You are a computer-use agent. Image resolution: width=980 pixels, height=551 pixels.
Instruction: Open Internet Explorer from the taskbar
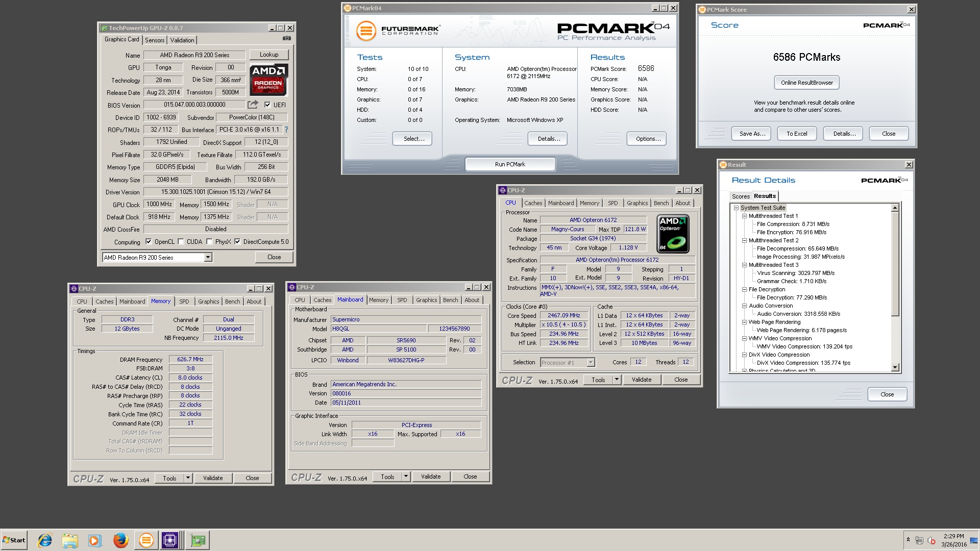pos(45,540)
